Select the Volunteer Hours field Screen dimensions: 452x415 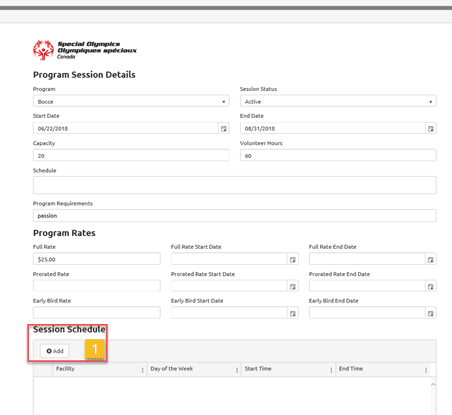[x=338, y=156]
